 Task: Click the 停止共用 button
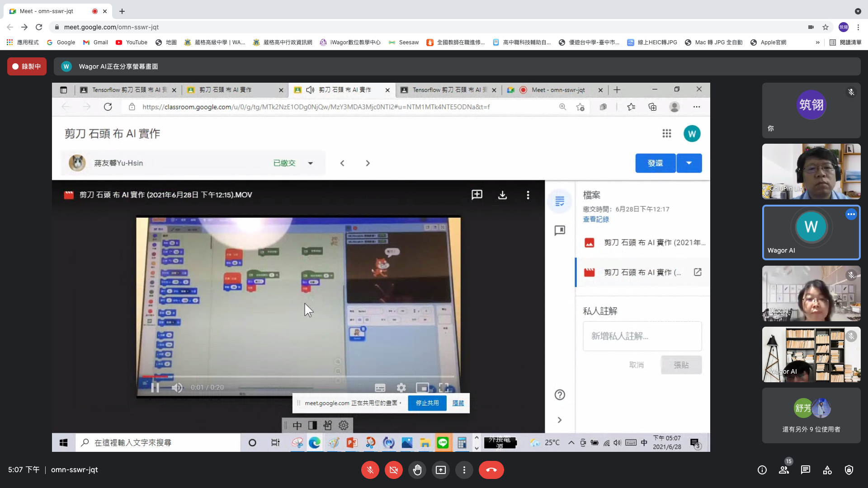pos(427,403)
